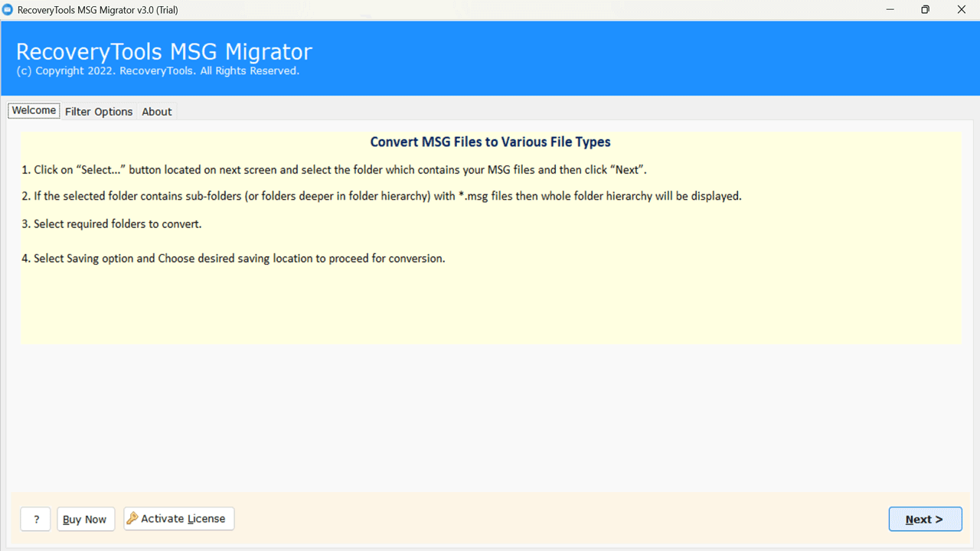Open help with the ? button
Screen dimensions: 980x551
point(36,519)
